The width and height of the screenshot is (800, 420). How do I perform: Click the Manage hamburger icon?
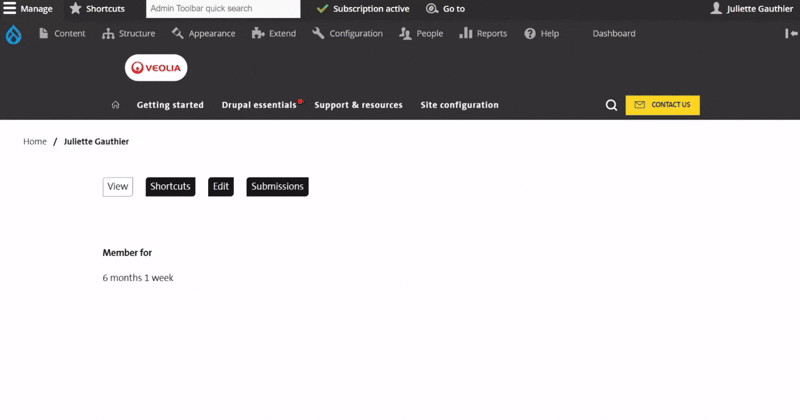(x=10, y=8)
